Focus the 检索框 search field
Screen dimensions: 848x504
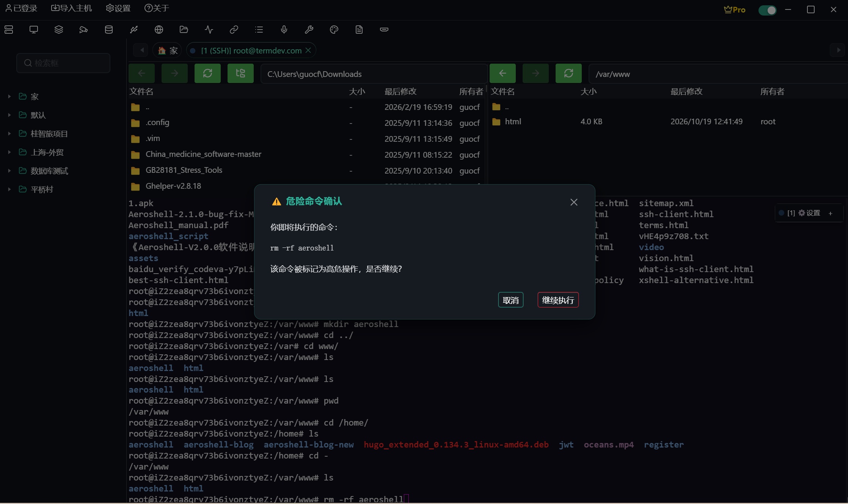(x=63, y=63)
